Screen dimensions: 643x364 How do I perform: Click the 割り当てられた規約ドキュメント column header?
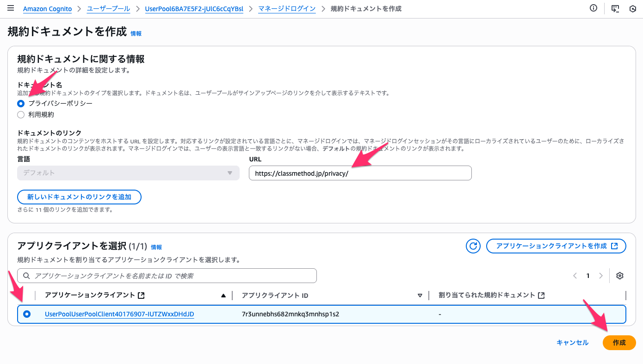click(487, 295)
